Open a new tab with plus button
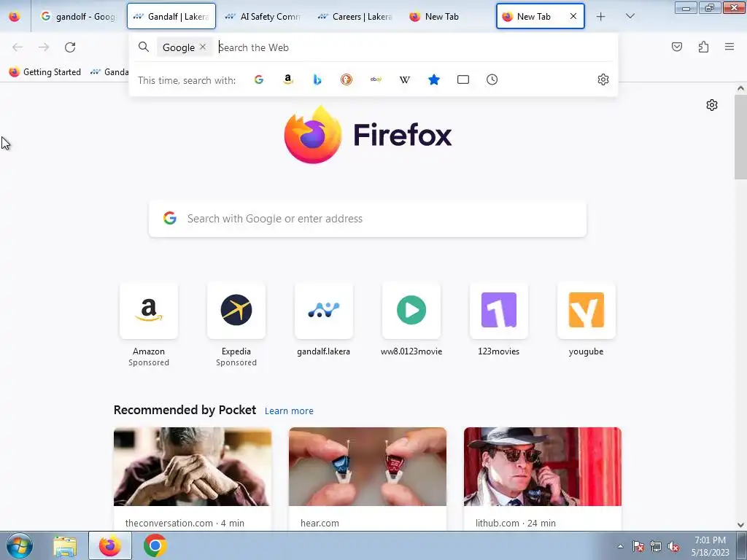The image size is (747, 560). tap(601, 16)
